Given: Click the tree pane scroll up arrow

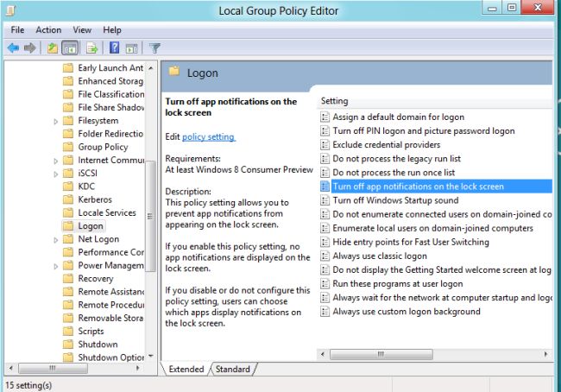Looking at the screenshot, I should coord(151,67).
